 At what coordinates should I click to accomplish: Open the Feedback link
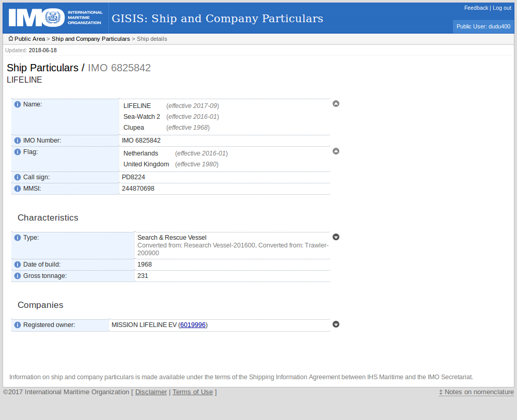coord(476,8)
